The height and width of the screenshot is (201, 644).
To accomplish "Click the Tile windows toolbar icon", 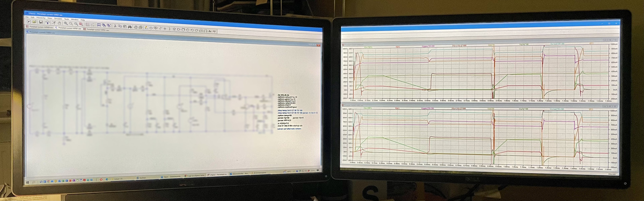I will click(x=99, y=25).
